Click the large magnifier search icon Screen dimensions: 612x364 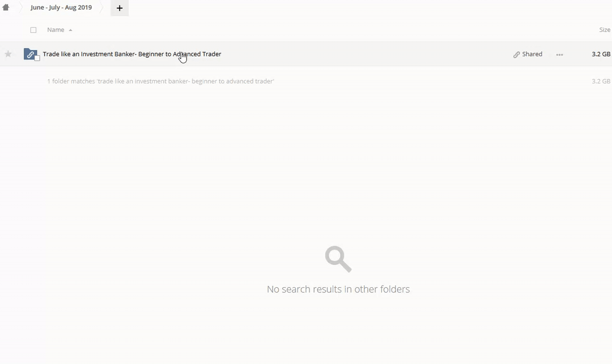click(338, 259)
